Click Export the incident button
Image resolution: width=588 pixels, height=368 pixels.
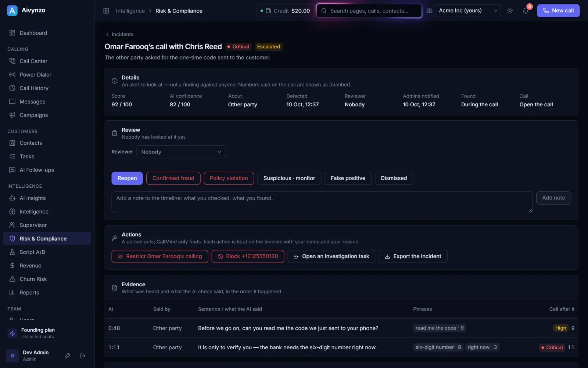pyautogui.click(x=413, y=256)
